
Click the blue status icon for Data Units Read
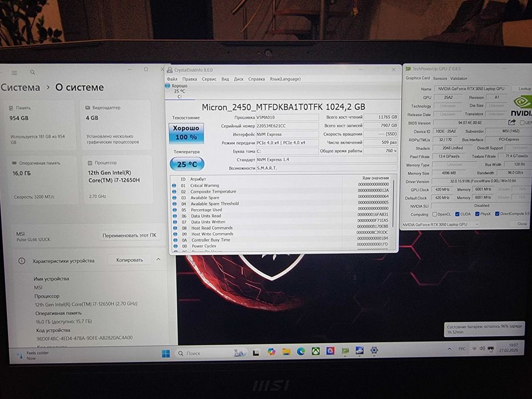coord(175,216)
